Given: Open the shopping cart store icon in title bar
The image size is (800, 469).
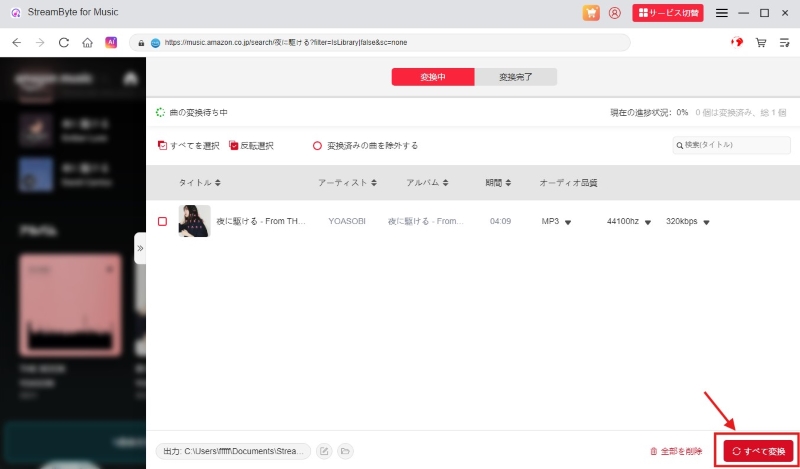Looking at the screenshot, I should pyautogui.click(x=591, y=13).
